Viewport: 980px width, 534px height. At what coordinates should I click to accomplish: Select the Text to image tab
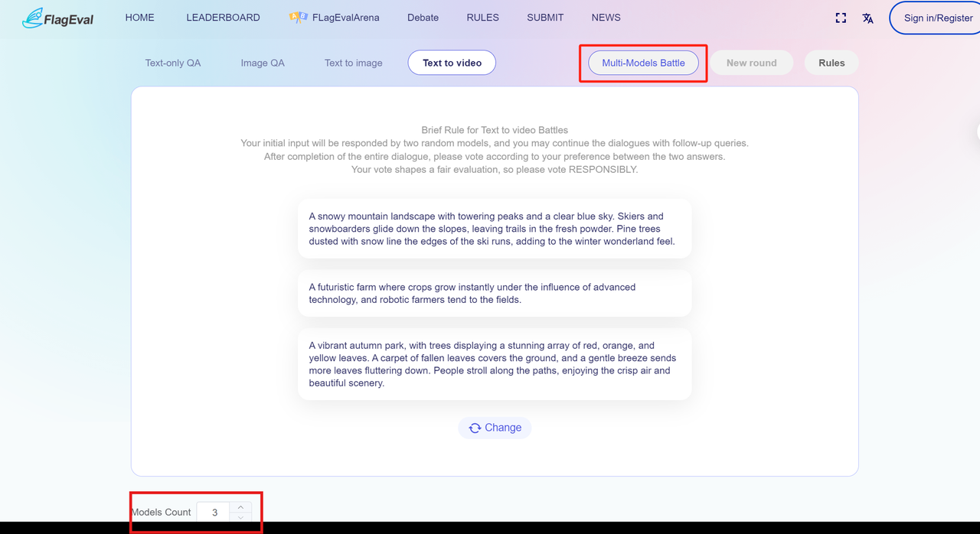coord(353,63)
